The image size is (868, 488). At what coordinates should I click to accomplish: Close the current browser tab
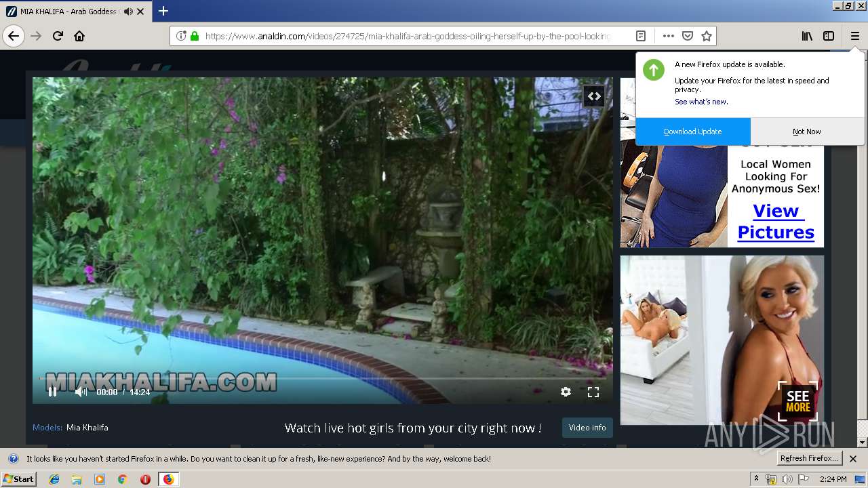[140, 12]
